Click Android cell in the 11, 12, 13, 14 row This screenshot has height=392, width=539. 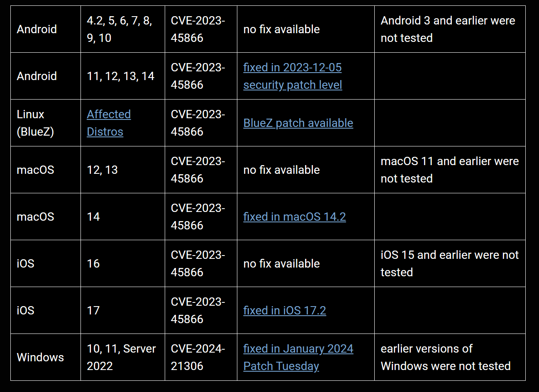click(x=46, y=76)
